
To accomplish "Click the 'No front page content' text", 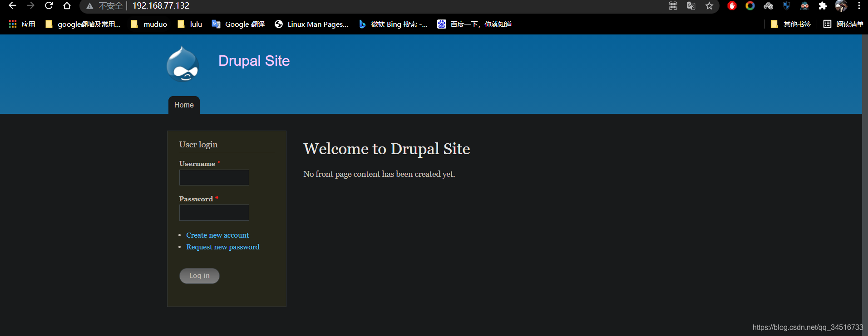I will 379,174.
